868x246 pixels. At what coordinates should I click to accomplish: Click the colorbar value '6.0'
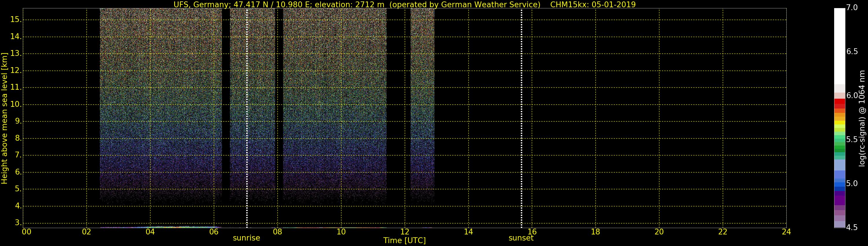click(852, 96)
